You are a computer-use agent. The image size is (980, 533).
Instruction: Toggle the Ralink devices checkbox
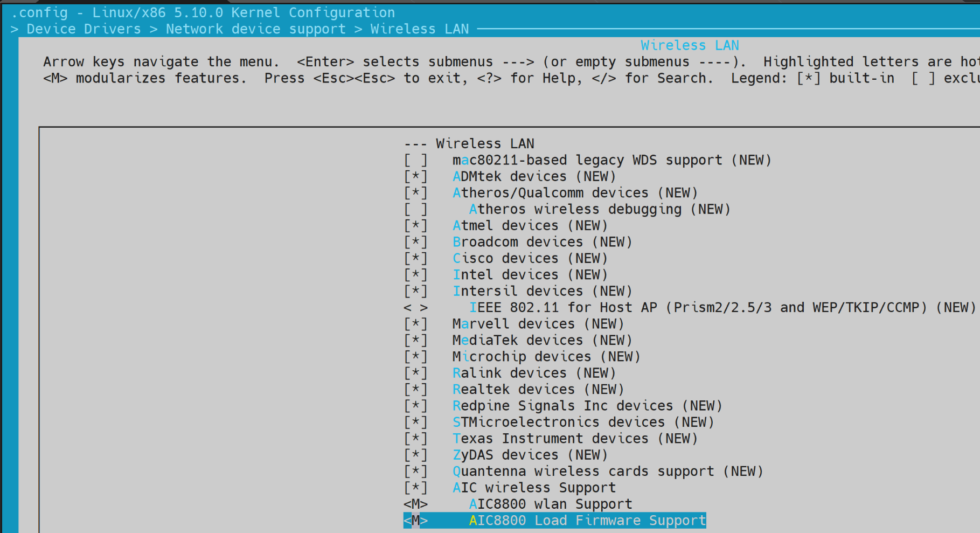coord(415,373)
